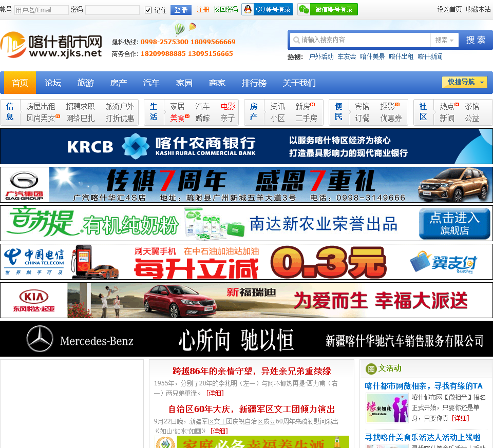
Task: Click the 找回密码 link
Action: 225,10
